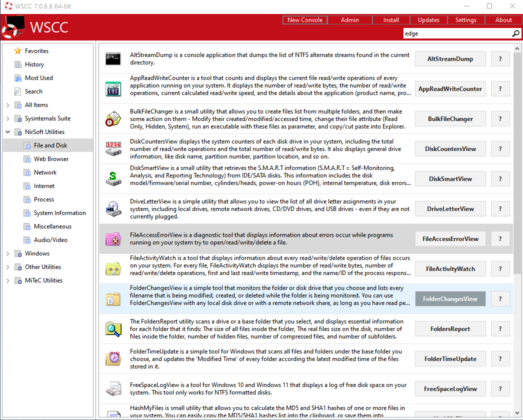Click the DiskCountersView drive icon

pyautogui.click(x=113, y=149)
